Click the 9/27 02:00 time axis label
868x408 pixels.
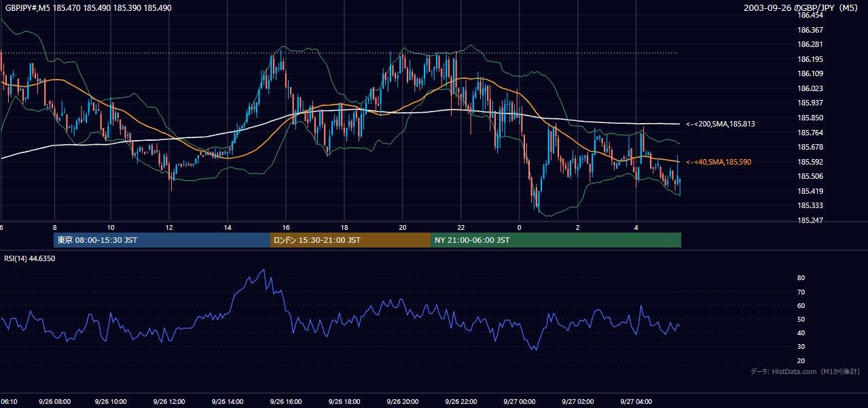(x=577, y=402)
